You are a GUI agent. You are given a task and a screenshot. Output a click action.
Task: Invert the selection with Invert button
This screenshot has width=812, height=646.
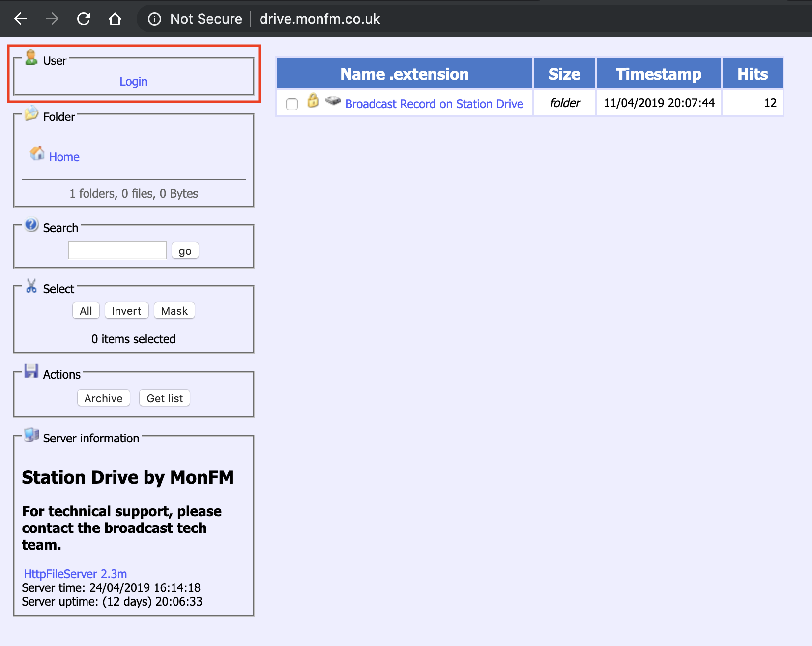click(x=126, y=311)
